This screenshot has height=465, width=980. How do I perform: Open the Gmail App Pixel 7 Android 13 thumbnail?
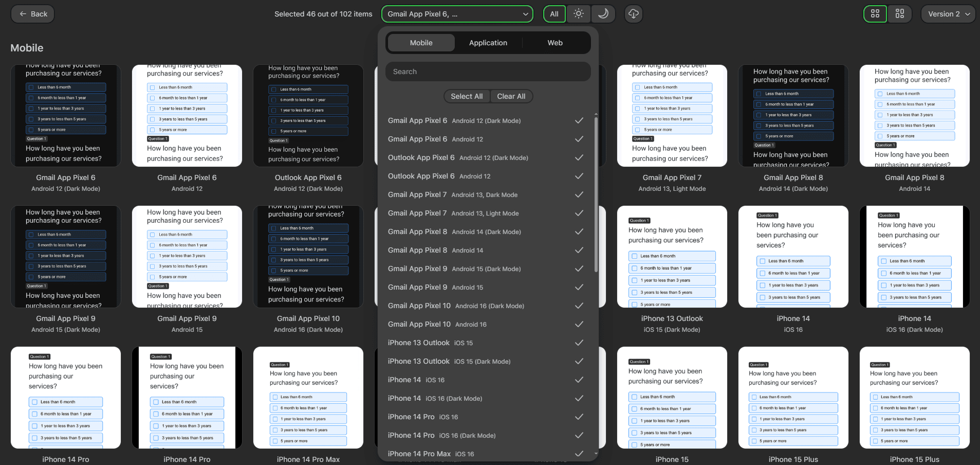pos(672,116)
